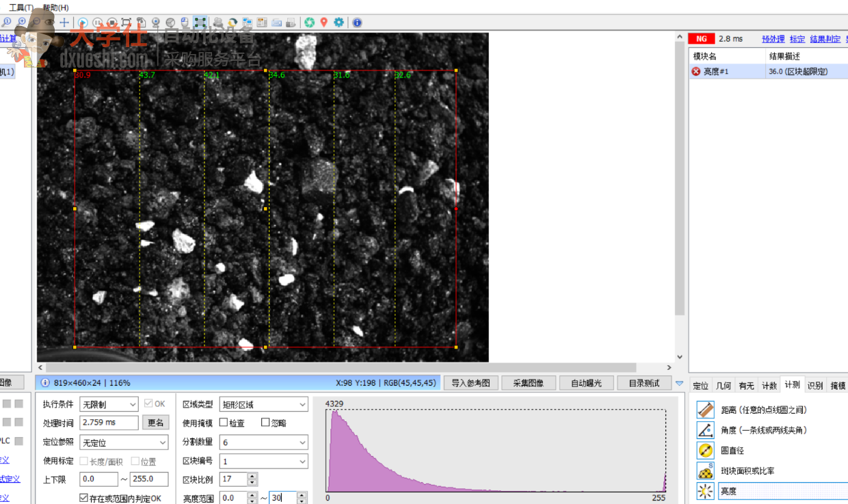Click the users toolbar icon
Viewport: 848px width, 504px height.
(x=218, y=23)
